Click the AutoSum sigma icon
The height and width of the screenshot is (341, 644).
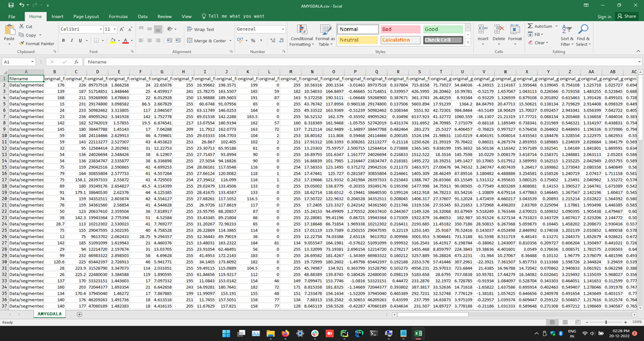point(531,27)
